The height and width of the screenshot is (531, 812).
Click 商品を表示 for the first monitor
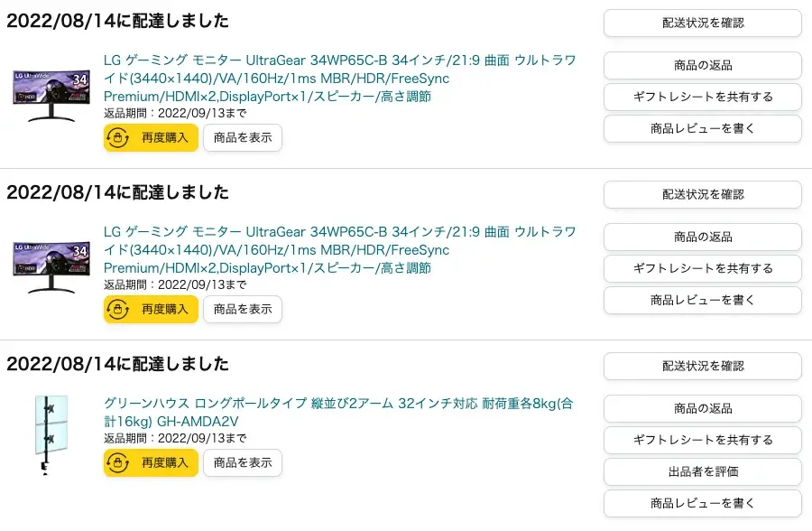(243, 138)
